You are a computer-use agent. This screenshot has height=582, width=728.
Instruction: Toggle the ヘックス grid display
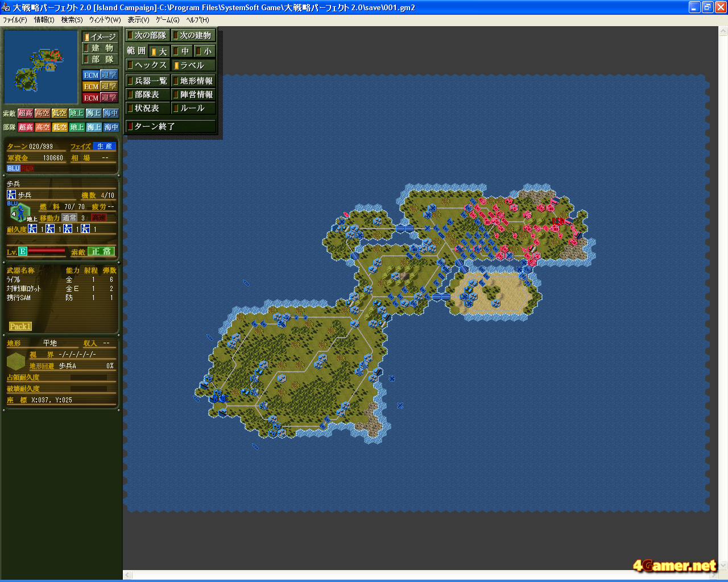pyautogui.click(x=147, y=65)
